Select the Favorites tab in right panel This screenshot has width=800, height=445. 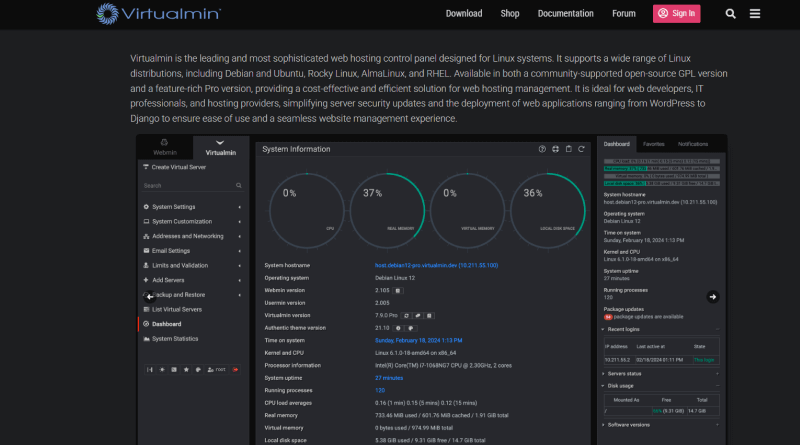[654, 144]
